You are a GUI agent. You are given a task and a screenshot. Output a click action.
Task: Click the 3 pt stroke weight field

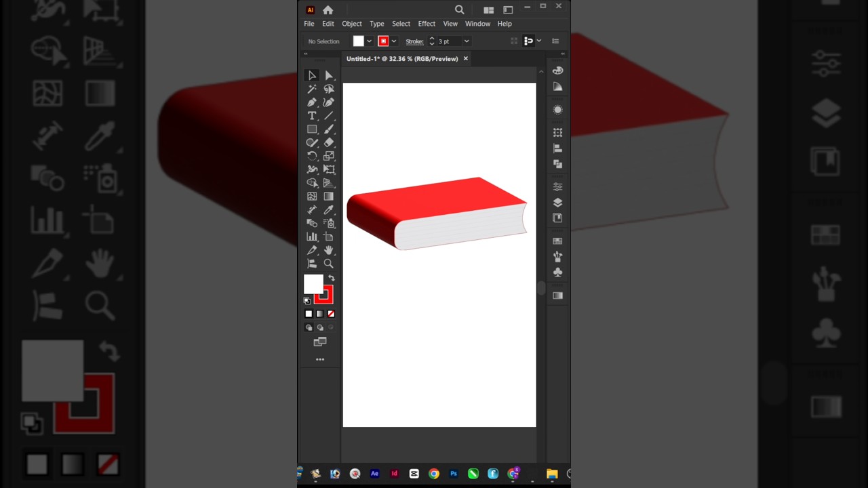[448, 41]
